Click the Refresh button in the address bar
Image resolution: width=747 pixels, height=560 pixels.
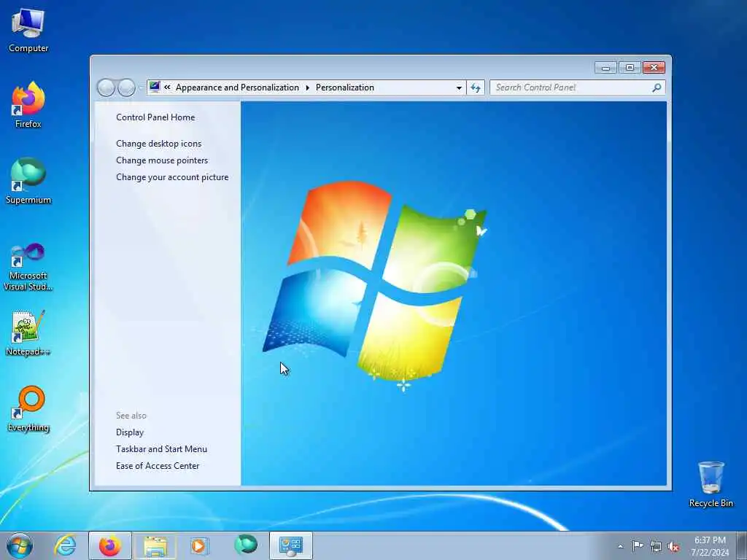point(476,87)
